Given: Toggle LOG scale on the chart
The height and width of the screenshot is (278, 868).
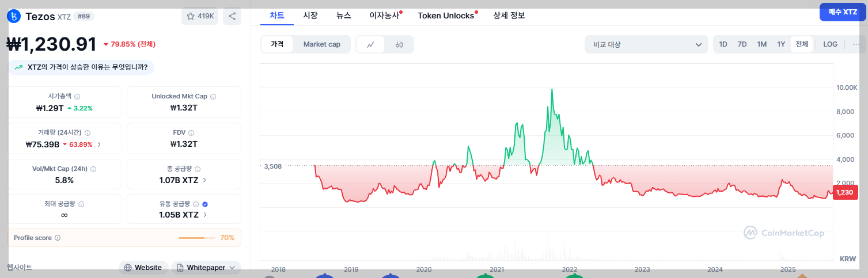Looking at the screenshot, I should pos(830,44).
